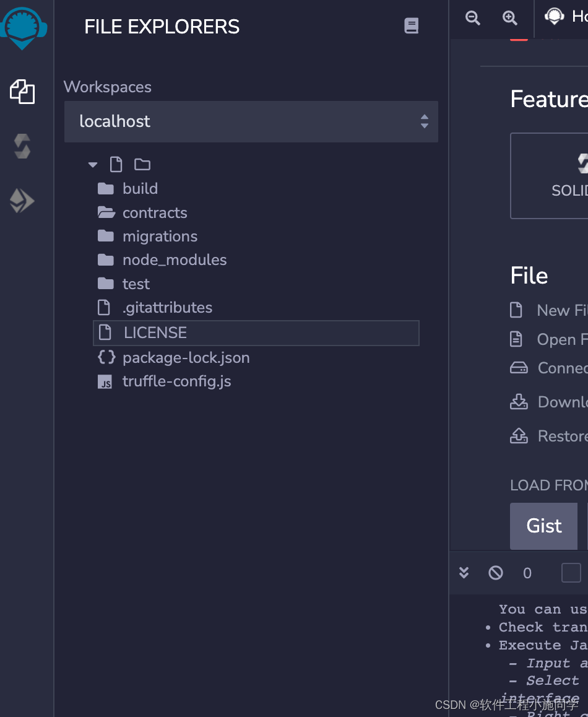
Task: Expand the node_modules folder
Action: click(x=162, y=259)
